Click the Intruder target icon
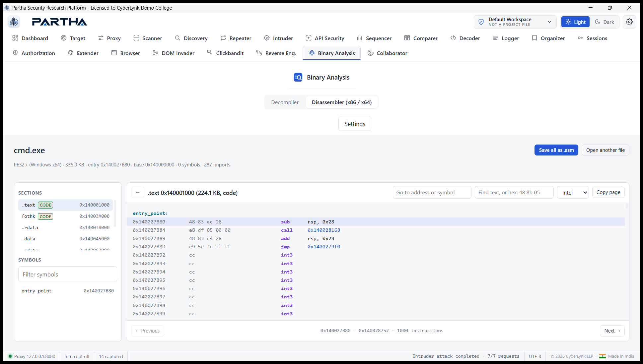The image size is (643, 364). 267,38
